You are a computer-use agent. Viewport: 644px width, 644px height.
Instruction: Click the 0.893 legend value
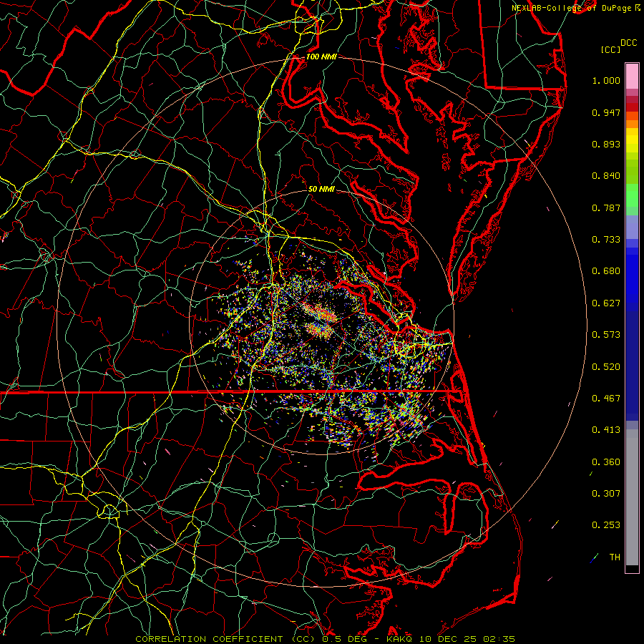pyautogui.click(x=606, y=144)
